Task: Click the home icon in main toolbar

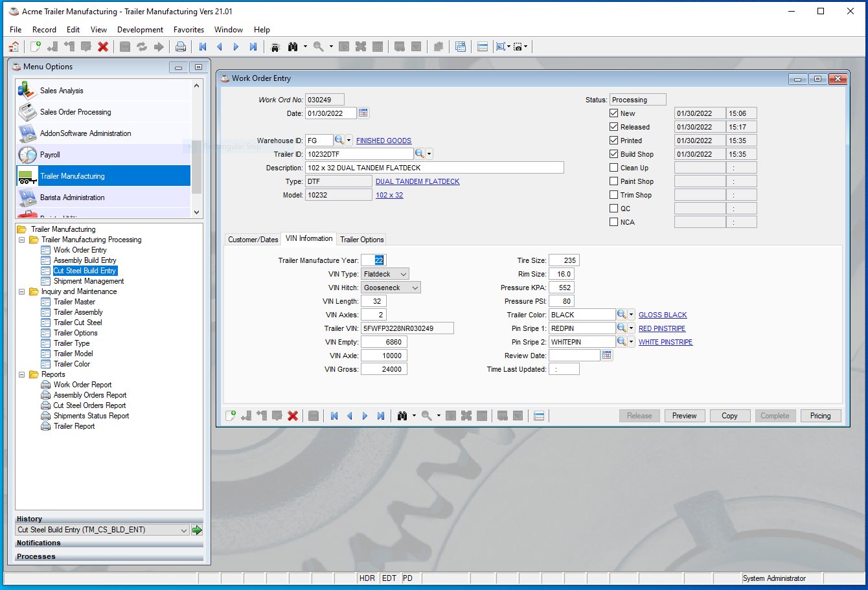Action: [14, 47]
